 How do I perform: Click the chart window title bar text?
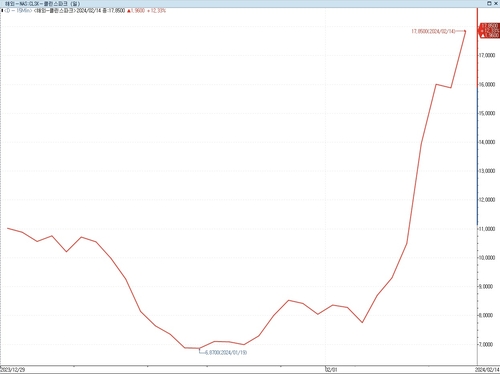click(42, 4)
